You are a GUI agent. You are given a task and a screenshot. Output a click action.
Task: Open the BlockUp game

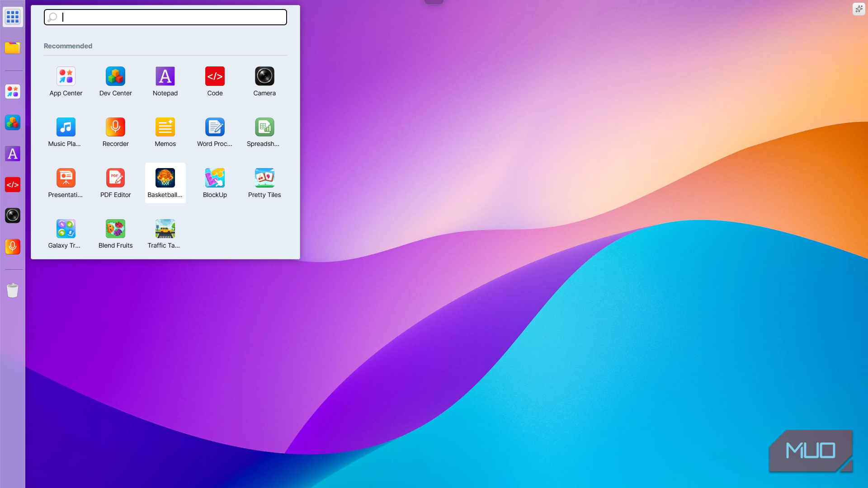coord(215,183)
